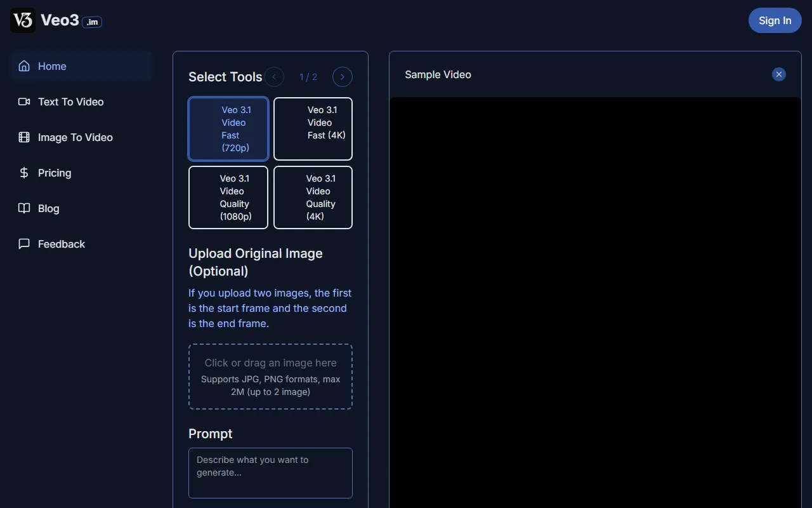Open the Blog menu item
Viewport: 812px width, 508px height.
click(48, 208)
